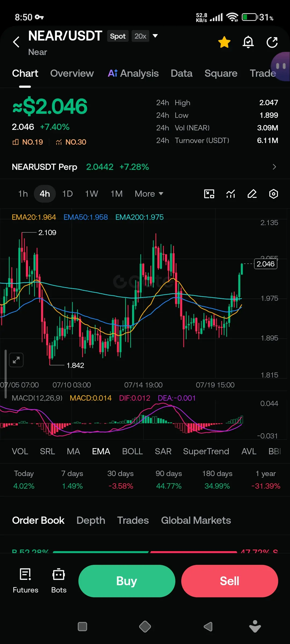
Task: Open Bots from bottom bar
Action: [x=59, y=581]
